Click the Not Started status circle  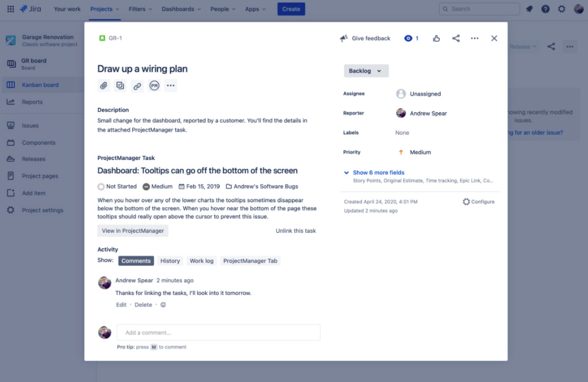click(101, 186)
